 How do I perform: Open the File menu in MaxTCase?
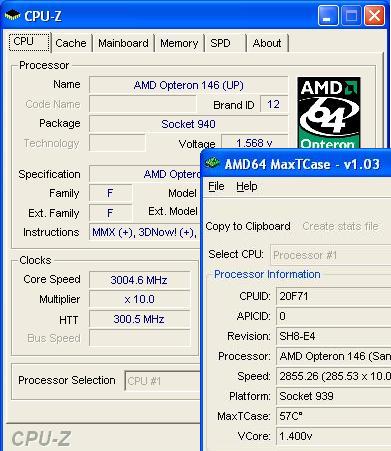pos(216,186)
